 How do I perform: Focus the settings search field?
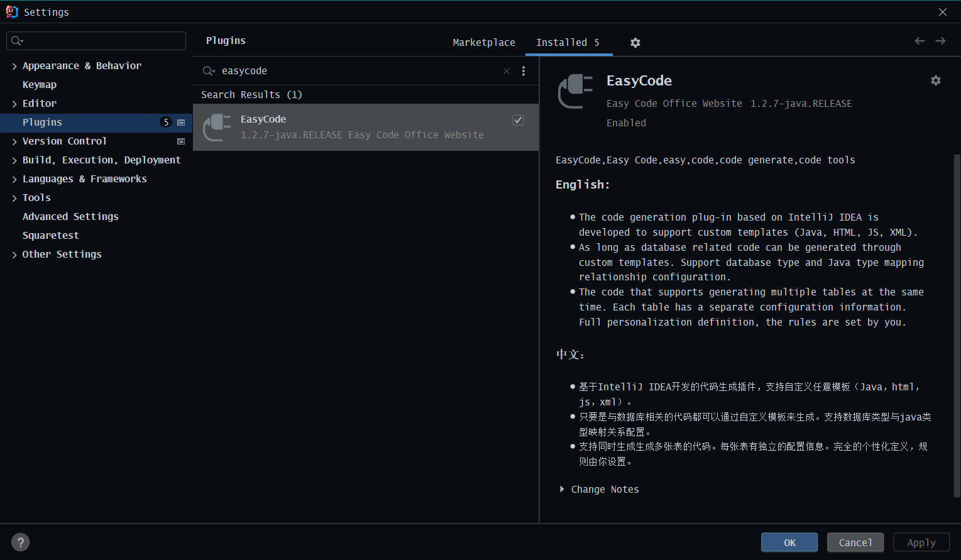point(96,41)
